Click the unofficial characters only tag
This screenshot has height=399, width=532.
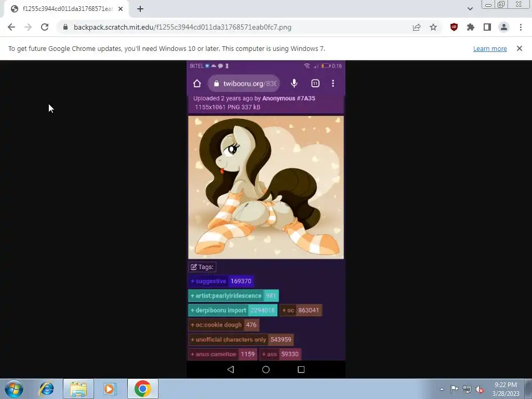tap(241, 339)
